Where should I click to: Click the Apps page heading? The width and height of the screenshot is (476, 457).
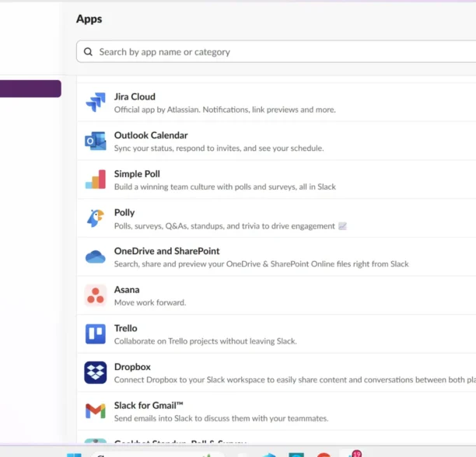coord(89,19)
